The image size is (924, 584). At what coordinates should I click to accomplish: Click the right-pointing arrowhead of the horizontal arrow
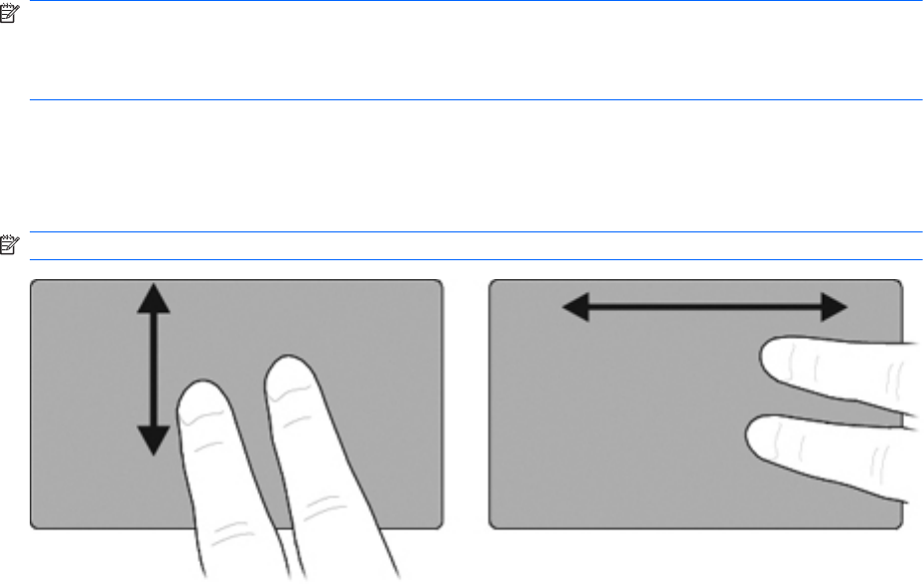[x=834, y=307]
